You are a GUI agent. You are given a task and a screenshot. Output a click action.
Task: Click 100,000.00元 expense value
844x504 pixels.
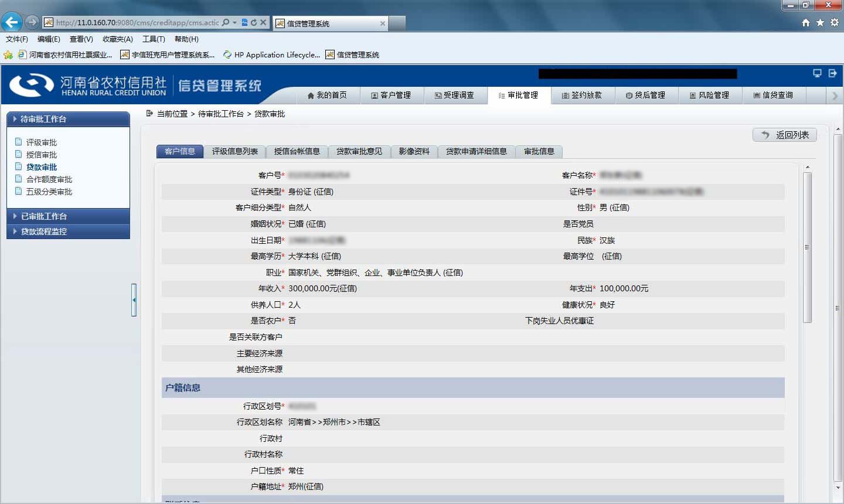pos(624,288)
